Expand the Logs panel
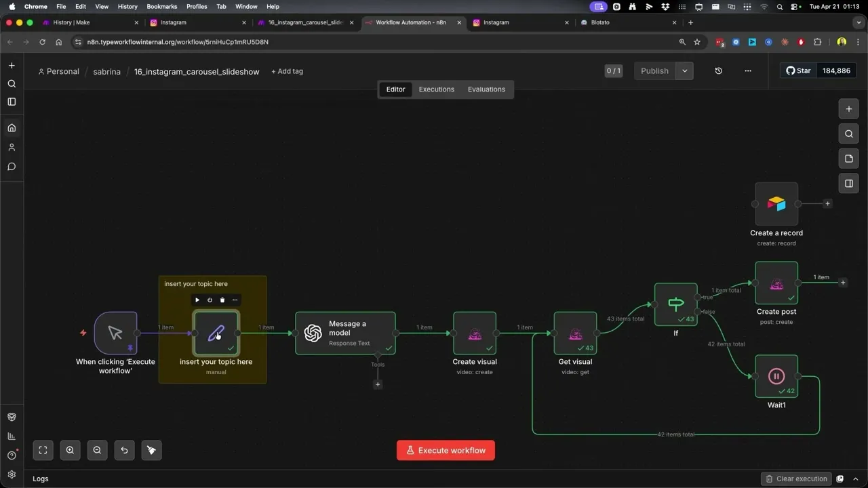868x488 pixels. click(x=41, y=479)
